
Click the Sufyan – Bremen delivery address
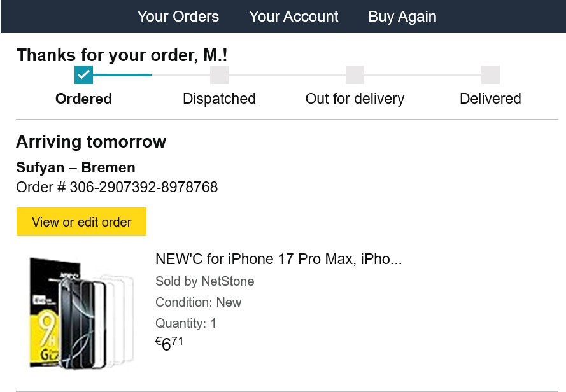pyautogui.click(x=76, y=168)
